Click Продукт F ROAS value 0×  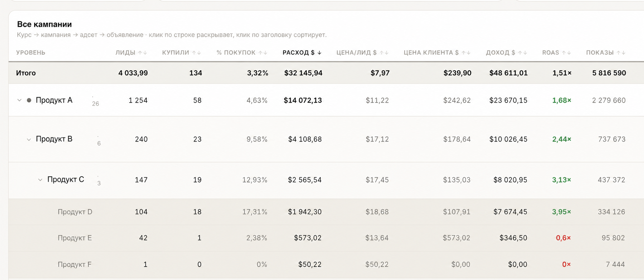(x=566, y=264)
